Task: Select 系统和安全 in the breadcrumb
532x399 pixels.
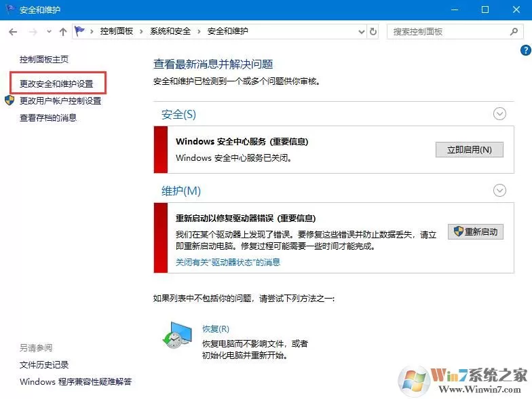Action: [170, 31]
